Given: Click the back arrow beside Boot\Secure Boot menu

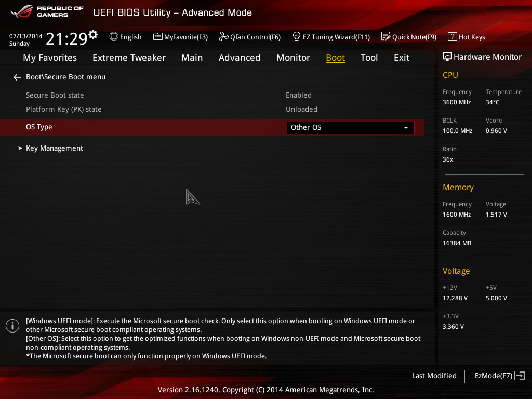Looking at the screenshot, I should (x=17, y=77).
